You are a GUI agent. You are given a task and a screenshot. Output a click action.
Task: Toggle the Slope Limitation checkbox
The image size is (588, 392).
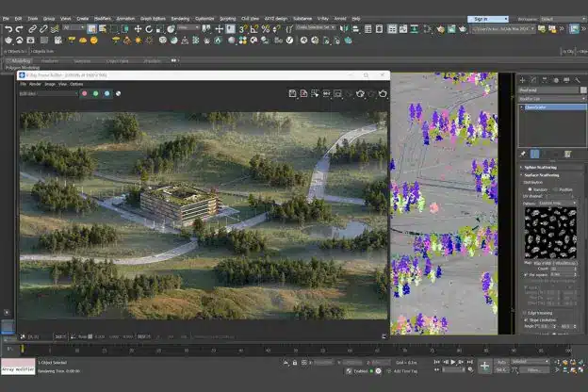coord(526,320)
